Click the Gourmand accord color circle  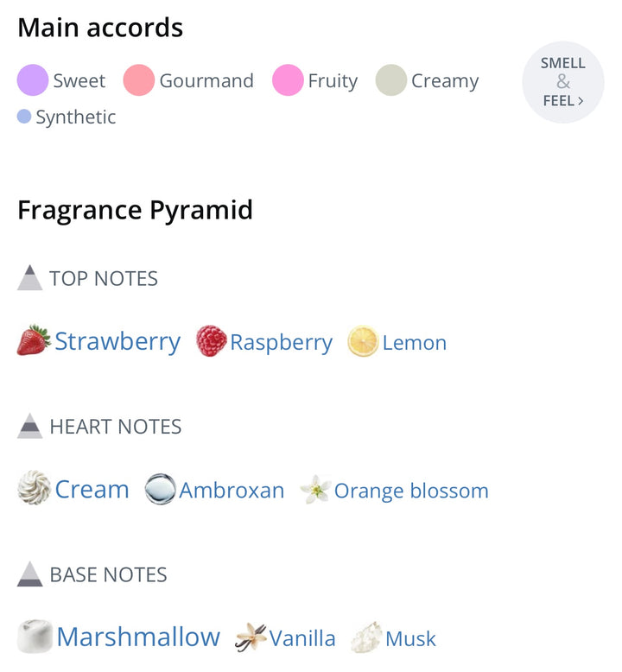[x=139, y=81]
